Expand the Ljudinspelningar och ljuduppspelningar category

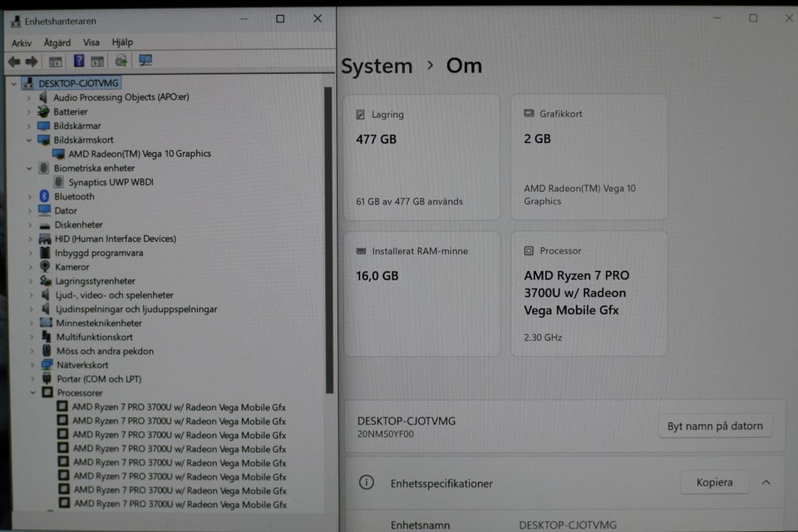[x=31, y=309]
